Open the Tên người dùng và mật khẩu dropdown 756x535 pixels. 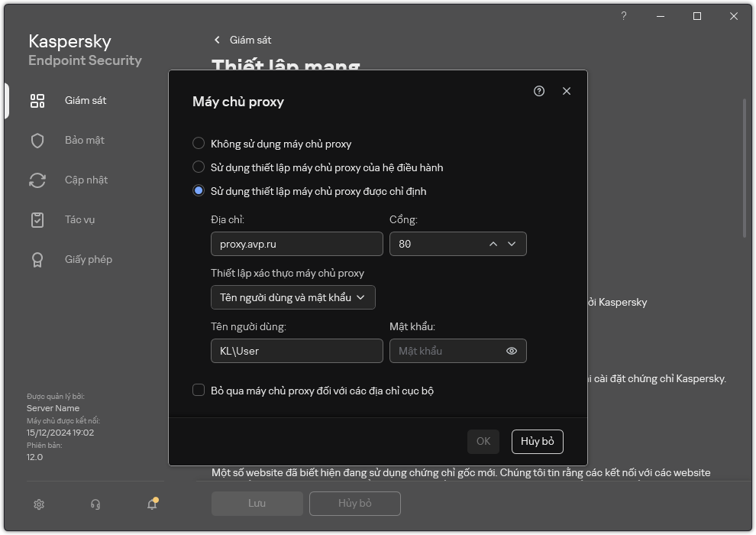click(292, 297)
